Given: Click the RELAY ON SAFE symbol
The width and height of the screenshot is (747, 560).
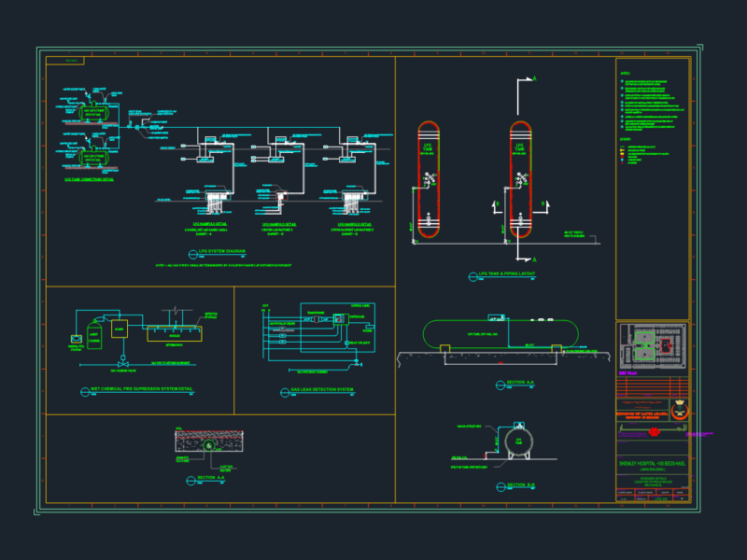Looking at the screenshot, I should pyautogui.click(x=346, y=343).
